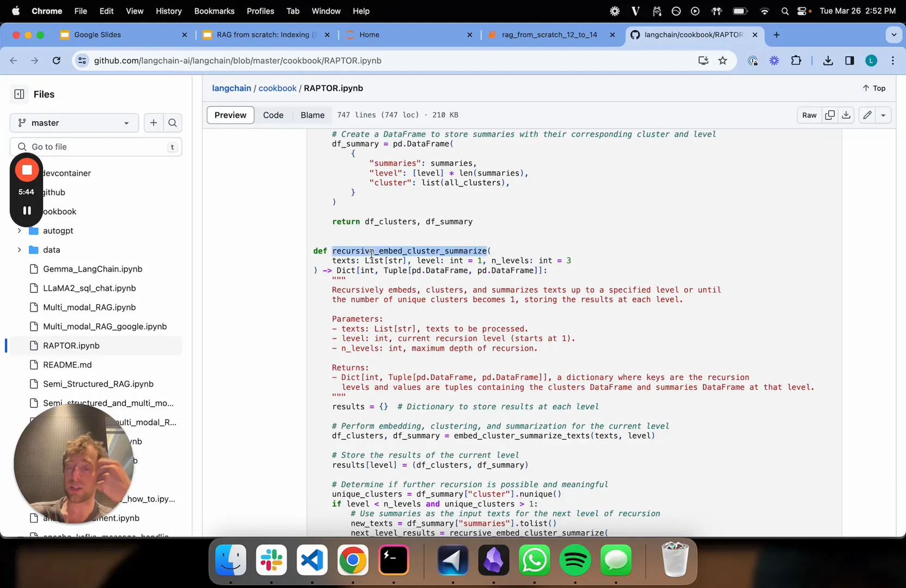Open Chrome three-dot menu
This screenshot has width=906, height=588.
[x=893, y=60]
